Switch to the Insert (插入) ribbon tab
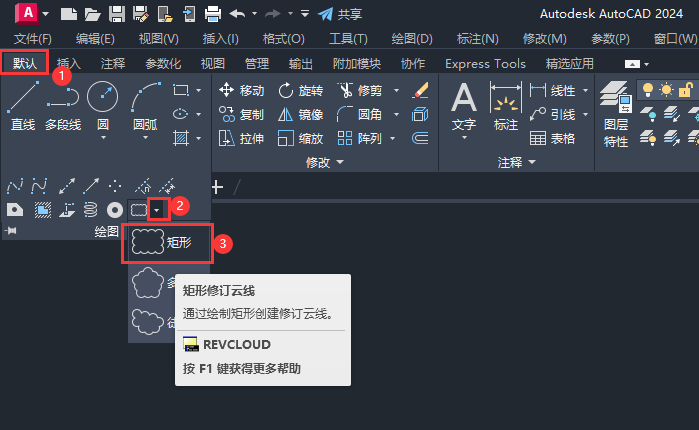 coord(69,64)
